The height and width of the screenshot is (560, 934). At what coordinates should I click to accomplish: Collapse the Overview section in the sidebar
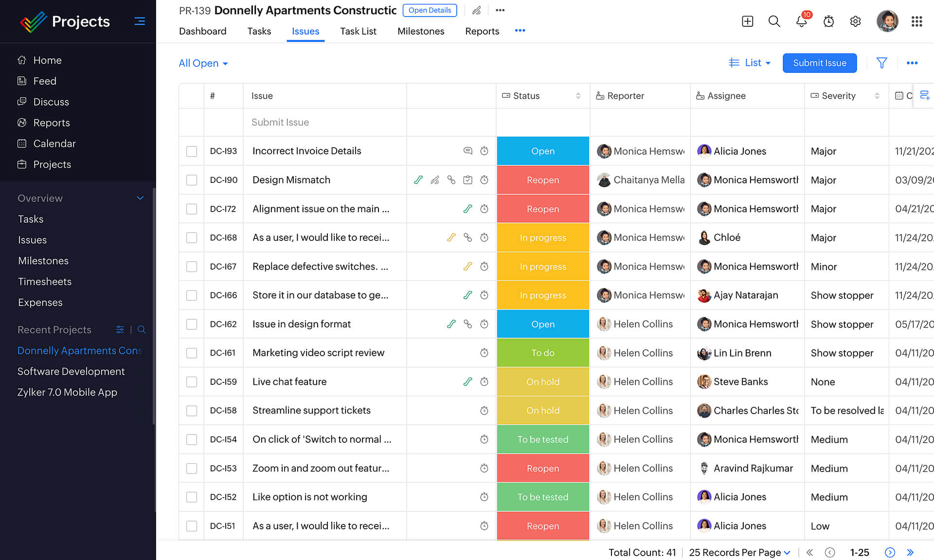point(140,198)
